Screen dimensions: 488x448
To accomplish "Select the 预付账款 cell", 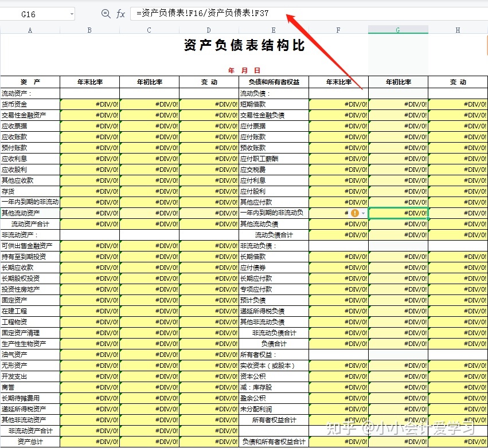I will (x=30, y=148).
